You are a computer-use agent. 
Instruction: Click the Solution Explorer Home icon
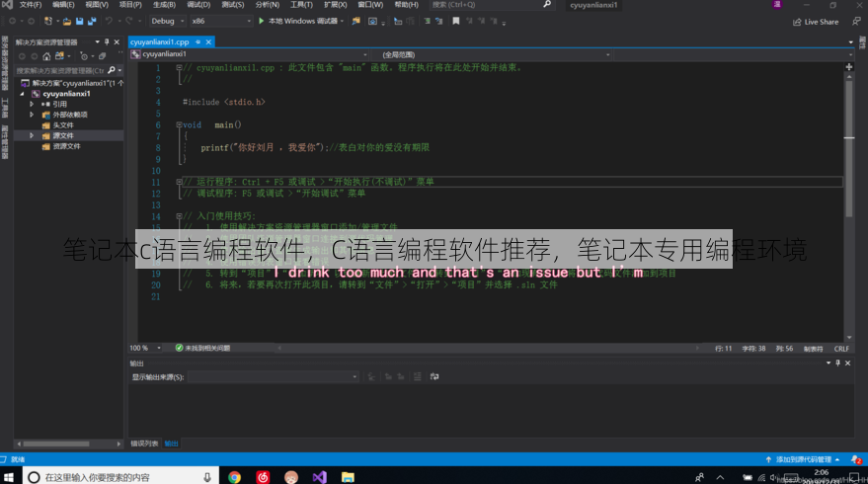[x=46, y=56]
